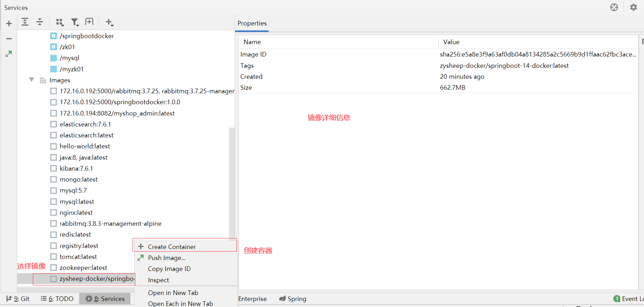Image resolution: width=644 pixels, height=307 pixels.
Task: Open the Event Log tool window
Action: tap(628, 299)
